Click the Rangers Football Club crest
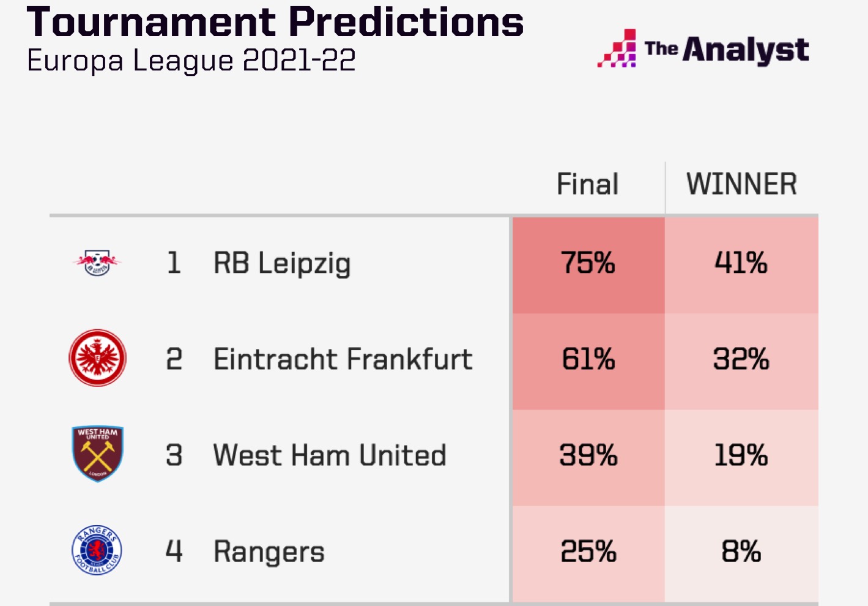Image resolution: width=868 pixels, height=606 pixels. tap(97, 550)
